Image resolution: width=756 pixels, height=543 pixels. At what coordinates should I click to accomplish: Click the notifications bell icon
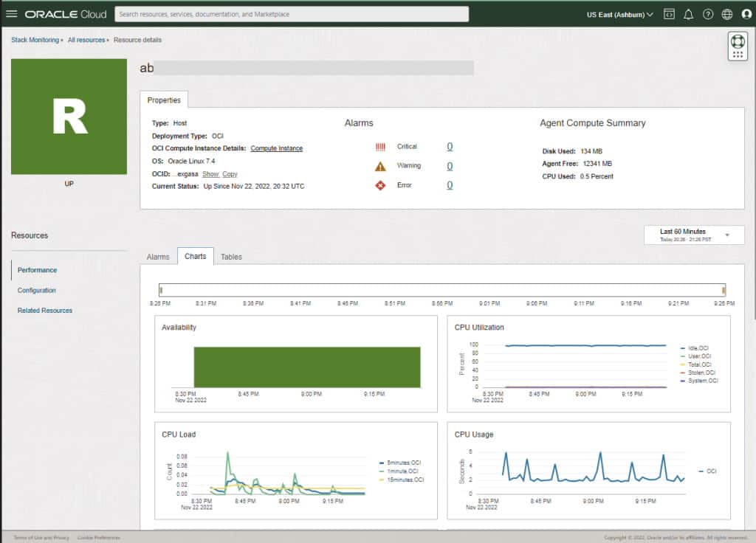[x=689, y=13]
